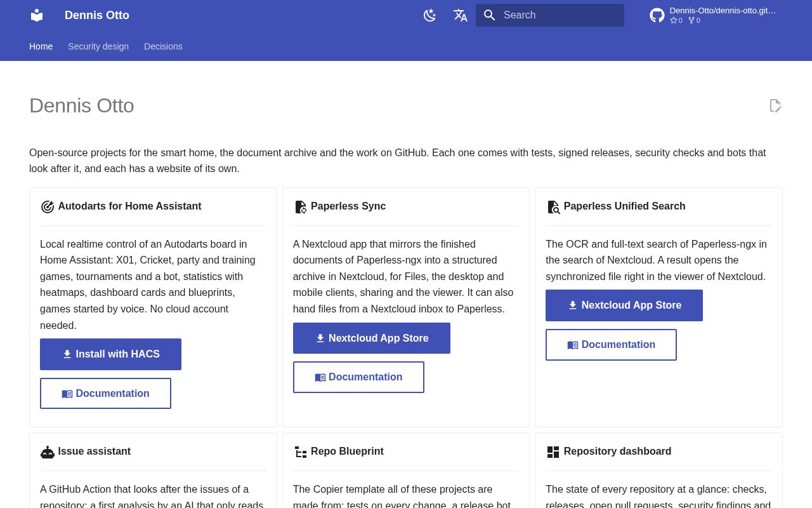Click the GitHub forks count

(x=694, y=20)
